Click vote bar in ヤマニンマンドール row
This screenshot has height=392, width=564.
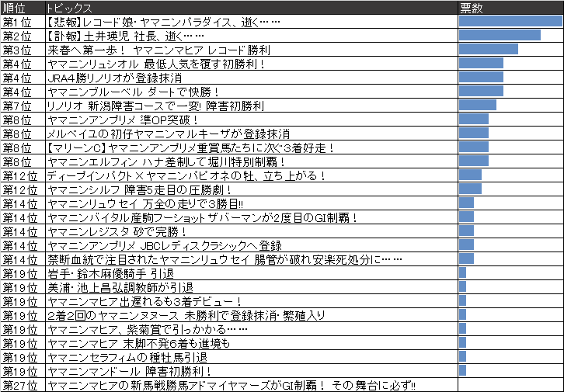point(462,371)
